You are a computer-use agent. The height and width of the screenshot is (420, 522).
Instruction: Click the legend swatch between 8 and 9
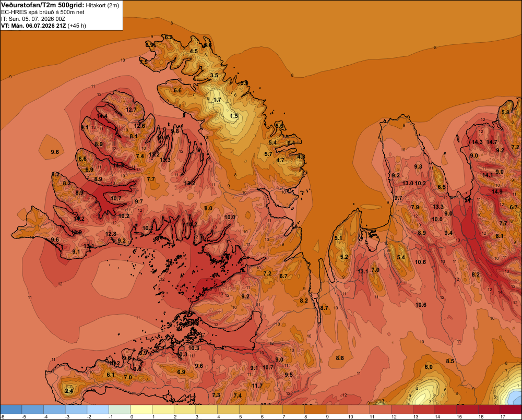click(315, 410)
